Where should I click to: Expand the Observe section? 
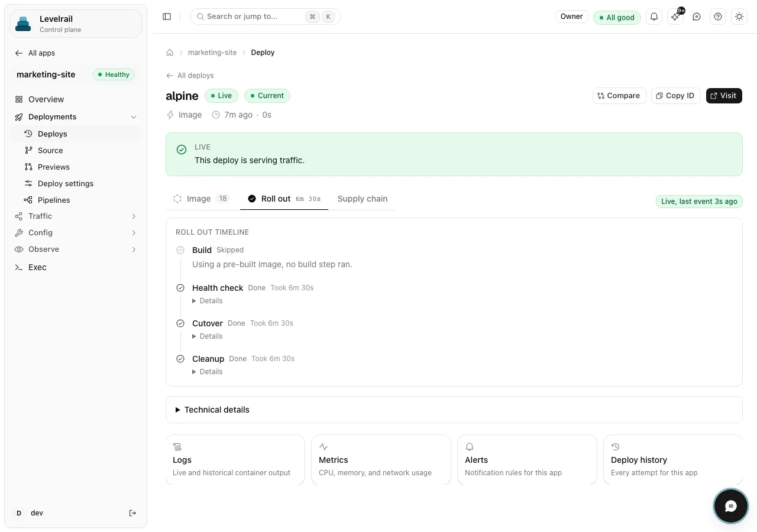[x=76, y=249]
